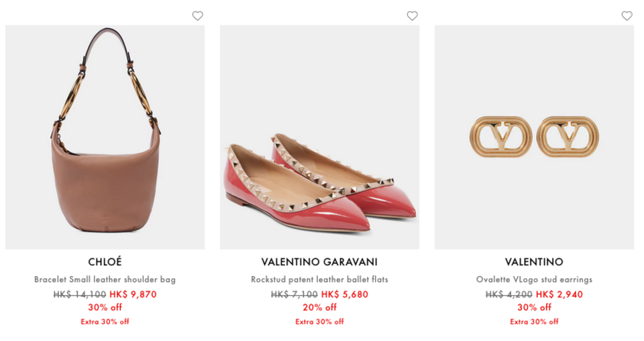Open the VALENTINO GARAVANI brand link

[x=319, y=262]
